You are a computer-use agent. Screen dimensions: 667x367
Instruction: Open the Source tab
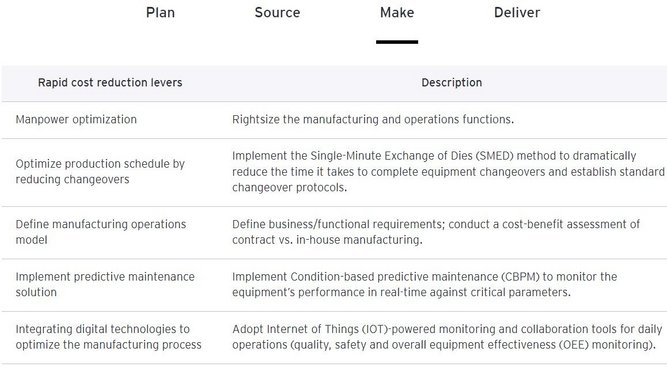277,12
